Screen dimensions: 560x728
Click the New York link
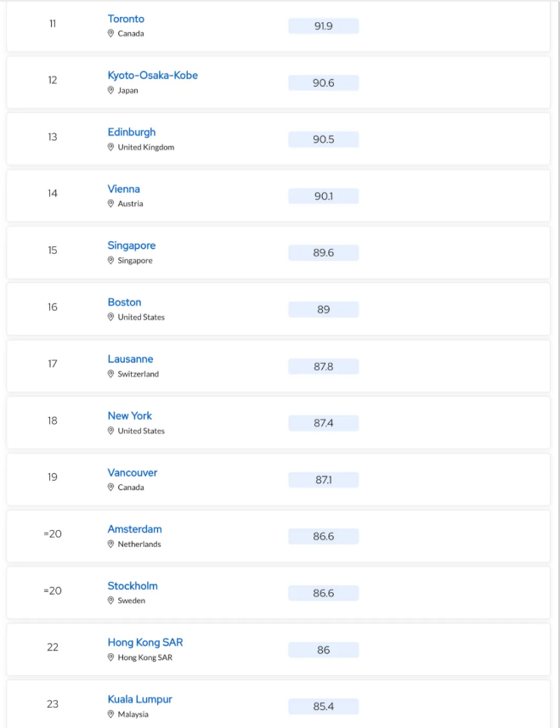(x=129, y=415)
